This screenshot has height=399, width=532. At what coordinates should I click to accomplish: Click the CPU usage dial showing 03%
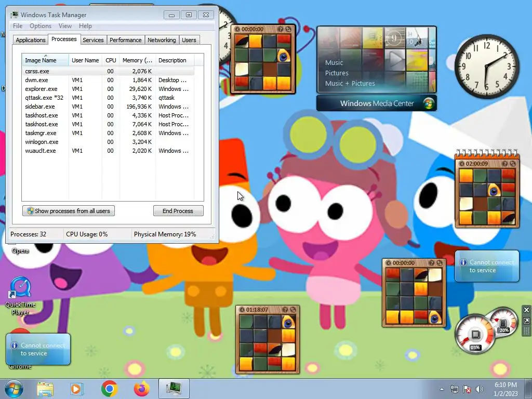click(475, 335)
